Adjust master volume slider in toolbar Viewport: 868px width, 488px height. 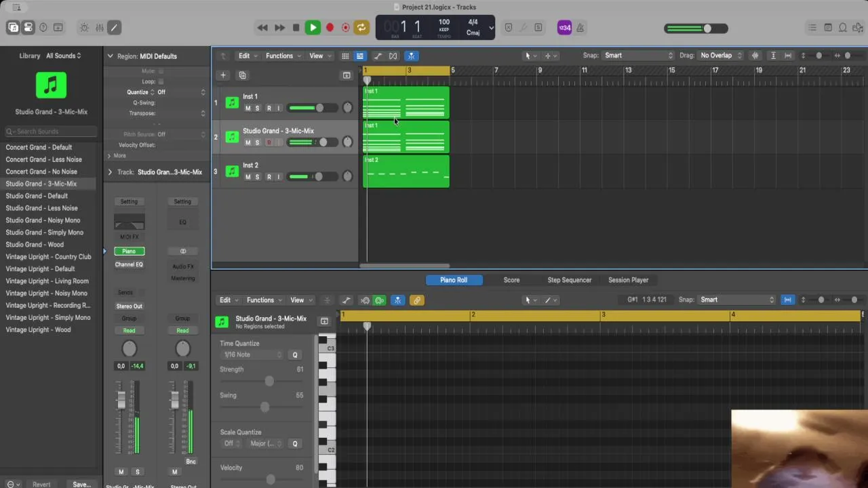click(x=696, y=28)
